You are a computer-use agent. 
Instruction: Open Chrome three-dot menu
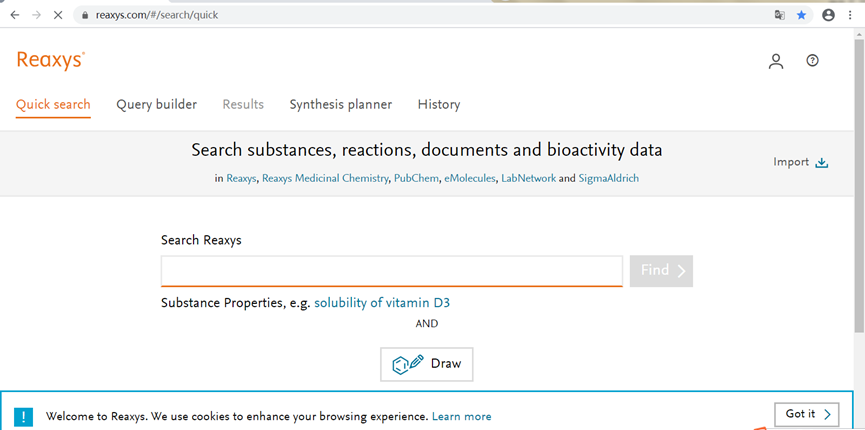point(849,15)
